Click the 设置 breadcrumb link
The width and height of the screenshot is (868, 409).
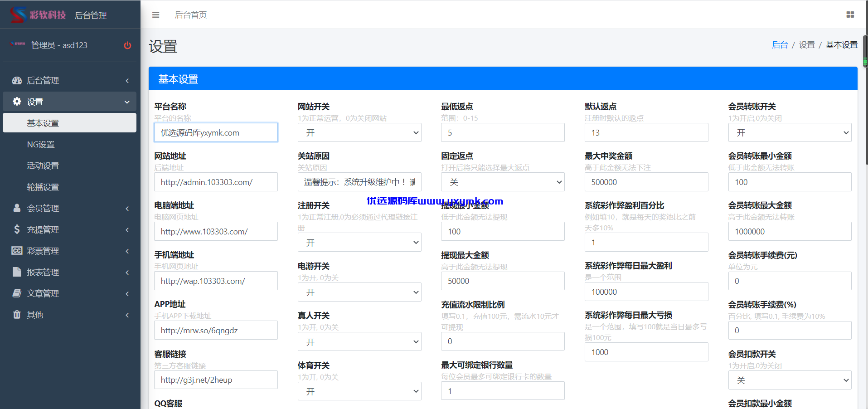tap(807, 45)
